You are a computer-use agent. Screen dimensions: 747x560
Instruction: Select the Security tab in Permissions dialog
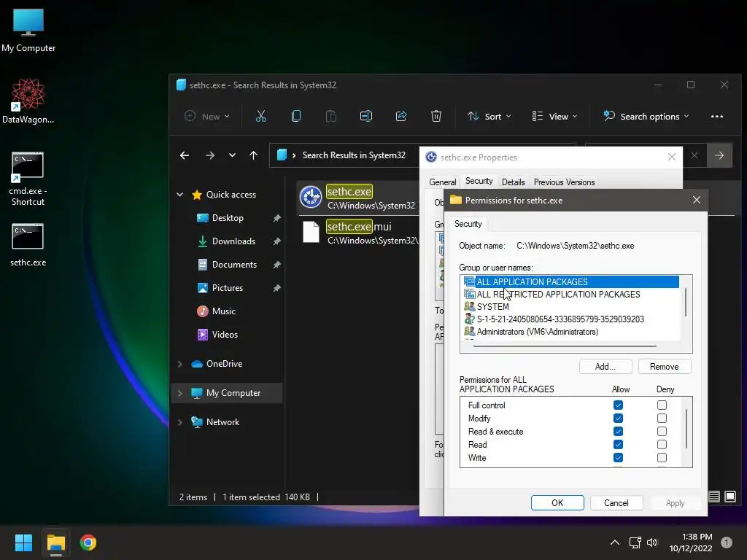(x=468, y=224)
